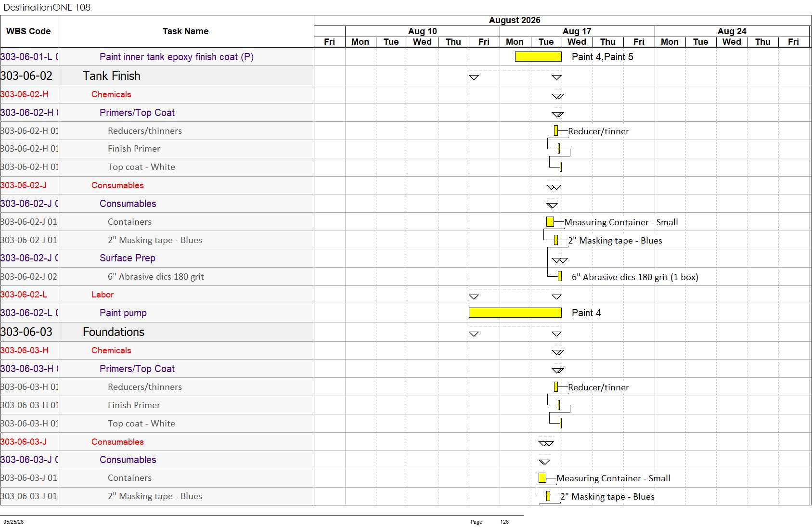Screen dimensions: 812x528
Task: Click the Tank Finish Reducer/tinner bar
Action: point(556,130)
